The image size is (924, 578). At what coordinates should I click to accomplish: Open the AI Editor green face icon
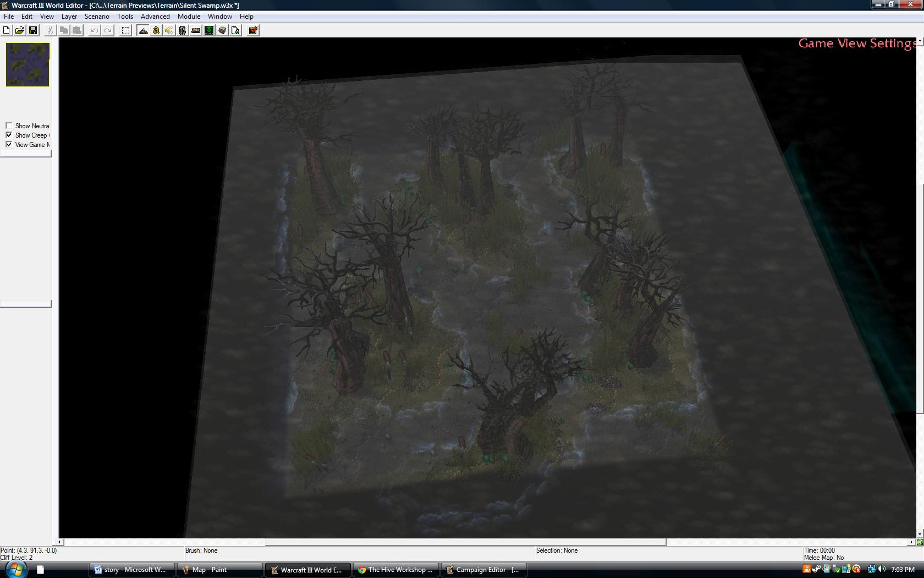point(209,30)
